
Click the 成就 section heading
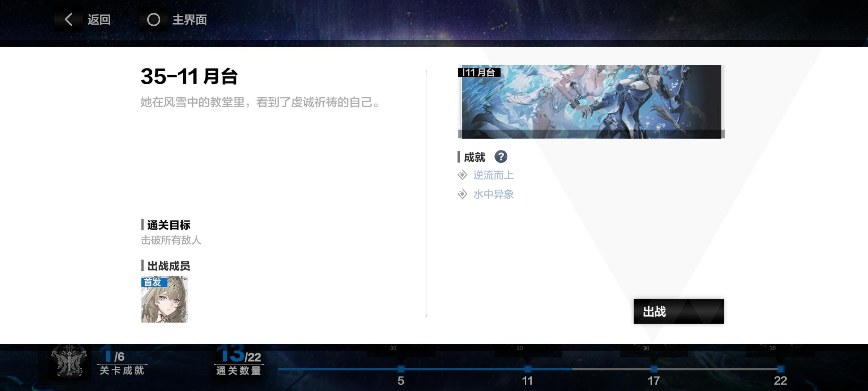(x=475, y=157)
